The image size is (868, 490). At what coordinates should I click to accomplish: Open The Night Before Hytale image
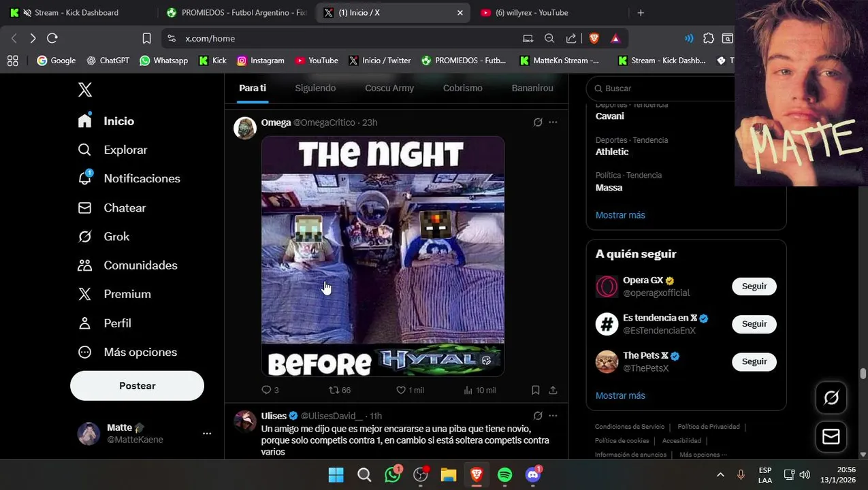pyautogui.click(x=383, y=257)
